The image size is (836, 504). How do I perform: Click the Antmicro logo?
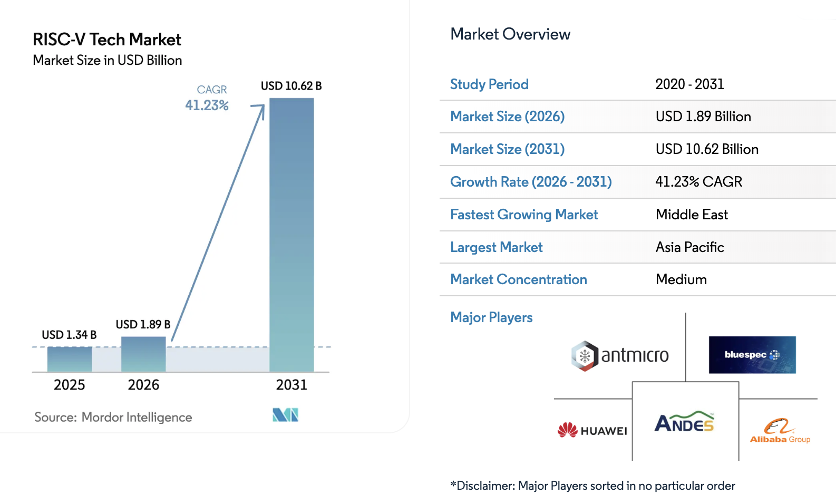pos(620,356)
